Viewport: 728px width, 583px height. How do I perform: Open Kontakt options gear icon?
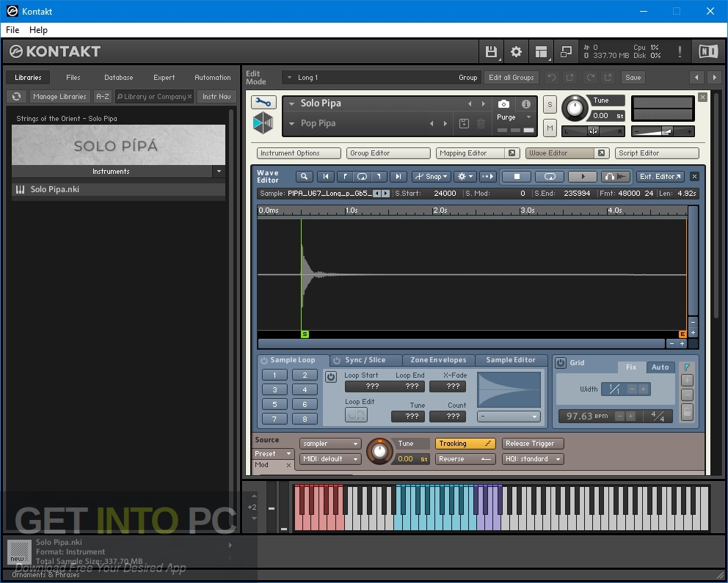[516, 51]
